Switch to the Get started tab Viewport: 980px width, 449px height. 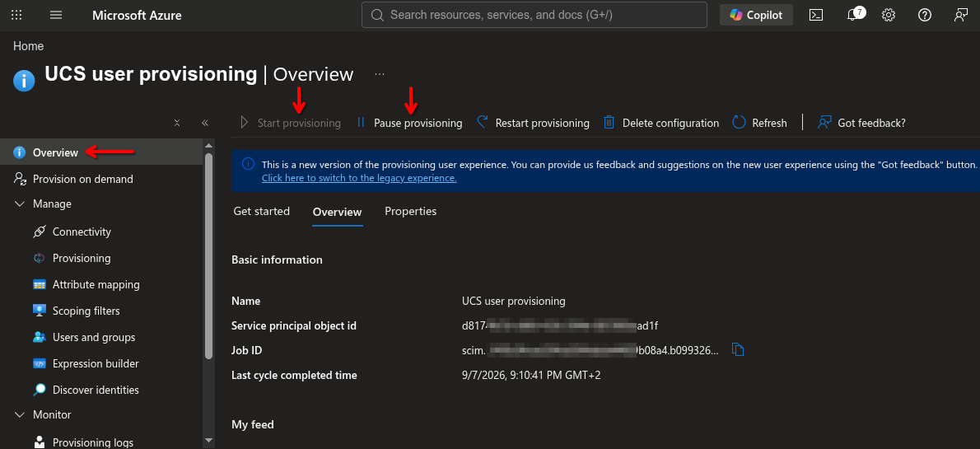[261, 212]
